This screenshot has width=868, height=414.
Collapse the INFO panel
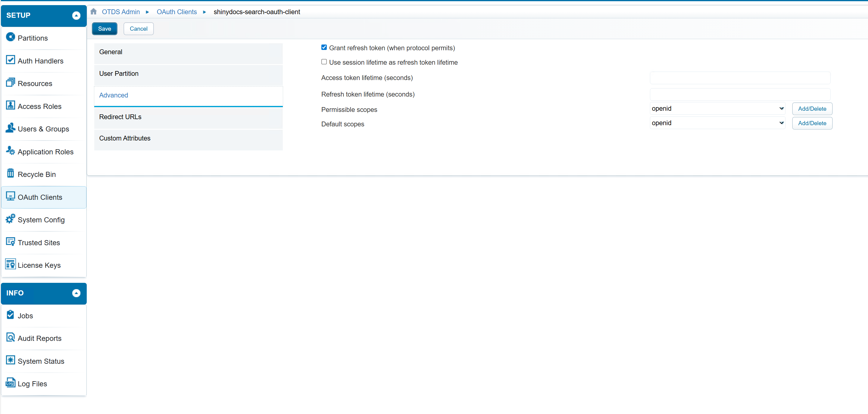coord(76,293)
